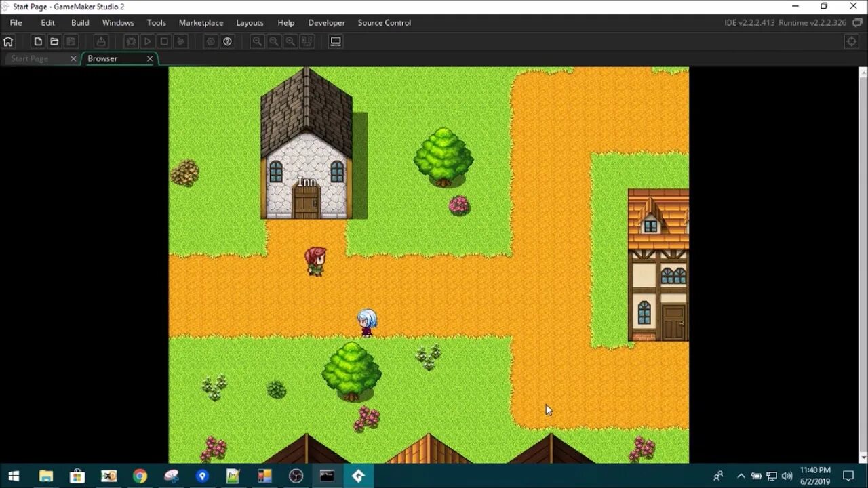Open the Edit menu

coord(47,22)
